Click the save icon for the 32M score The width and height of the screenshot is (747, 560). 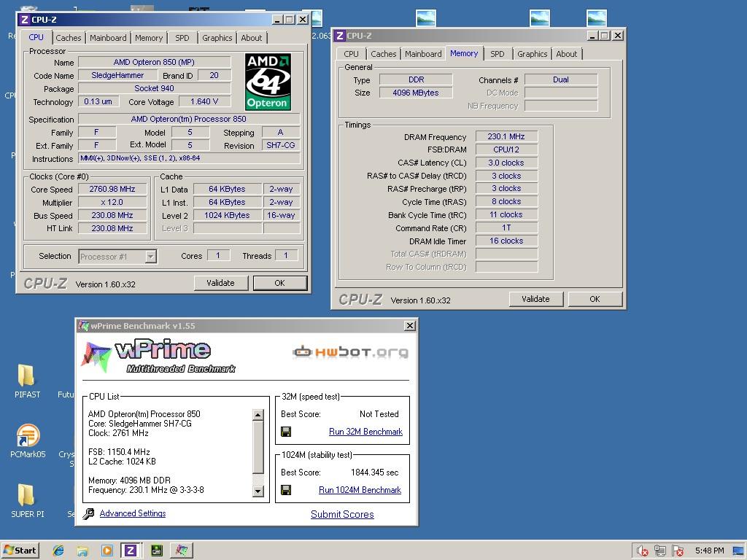286,432
